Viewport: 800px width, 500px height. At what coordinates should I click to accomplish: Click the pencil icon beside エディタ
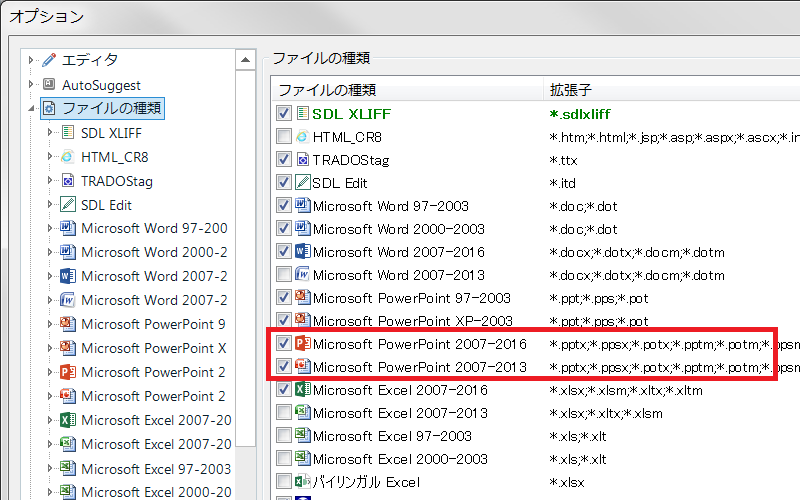(x=49, y=60)
